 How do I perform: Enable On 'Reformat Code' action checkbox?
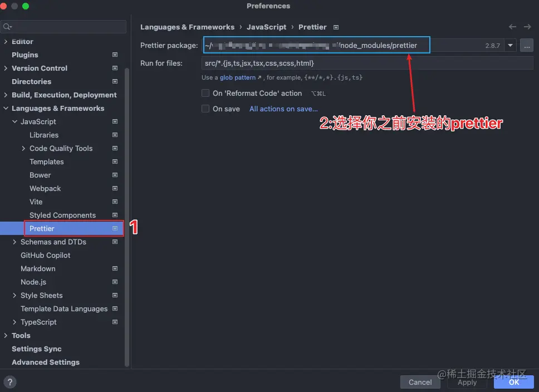coord(205,93)
